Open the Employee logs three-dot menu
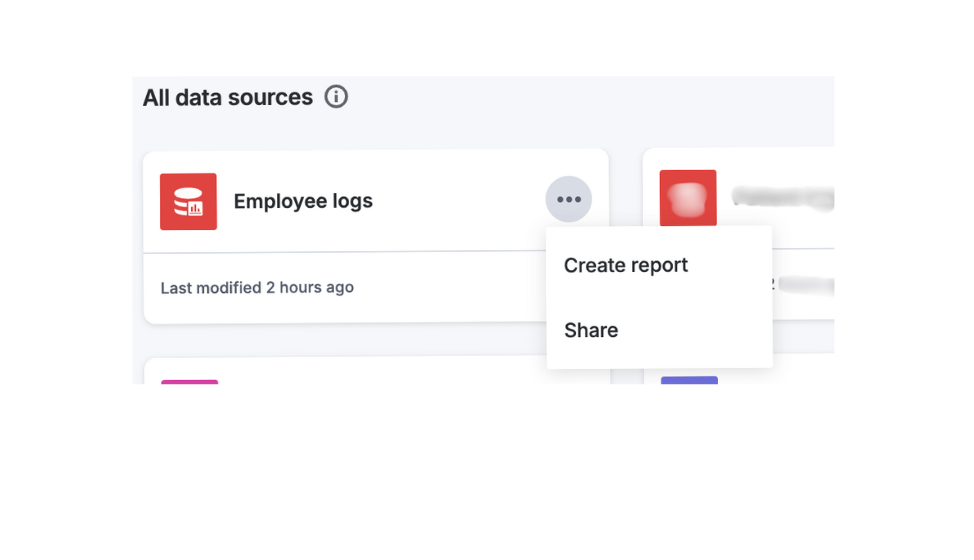974x560 pixels. coord(568,199)
